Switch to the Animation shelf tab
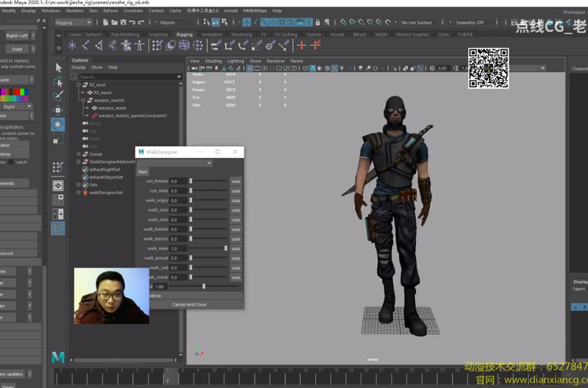588x388 pixels. (x=212, y=35)
